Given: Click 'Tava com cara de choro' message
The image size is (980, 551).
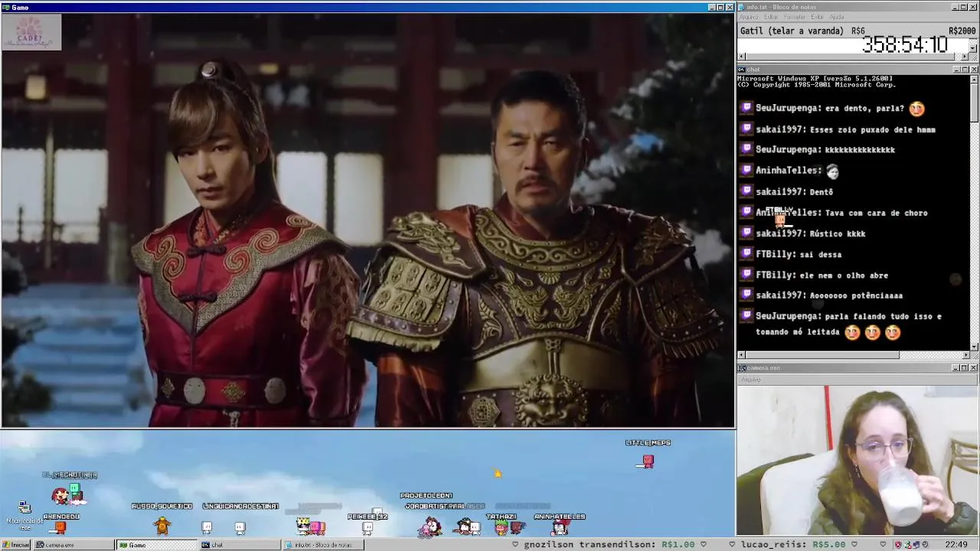Looking at the screenshot, I should coord(876,213).
